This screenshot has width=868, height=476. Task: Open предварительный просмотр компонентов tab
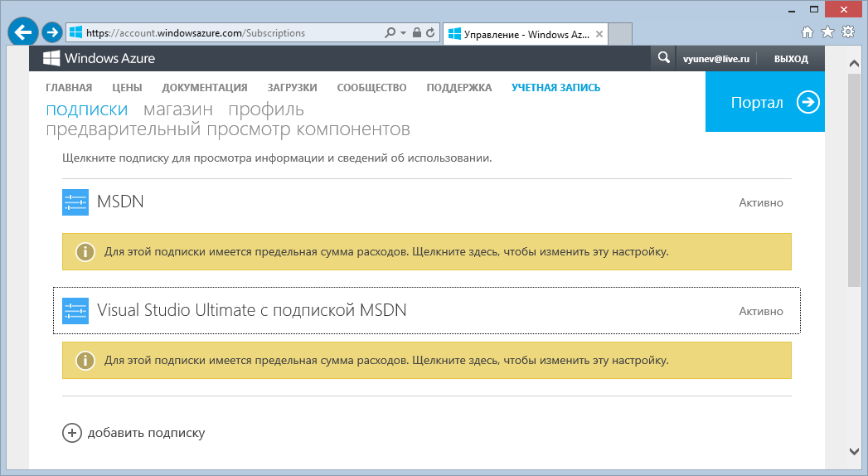pyautogui.click(x=227, y=129)
